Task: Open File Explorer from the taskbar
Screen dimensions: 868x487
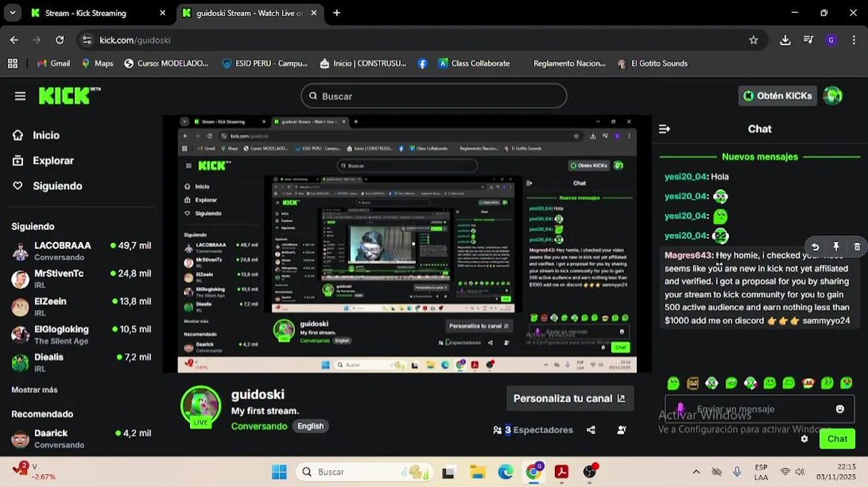Action: point(477,471)
